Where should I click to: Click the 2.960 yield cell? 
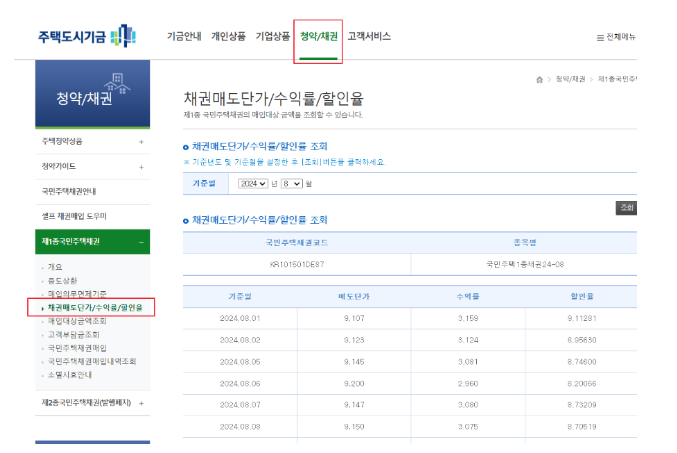468,384
